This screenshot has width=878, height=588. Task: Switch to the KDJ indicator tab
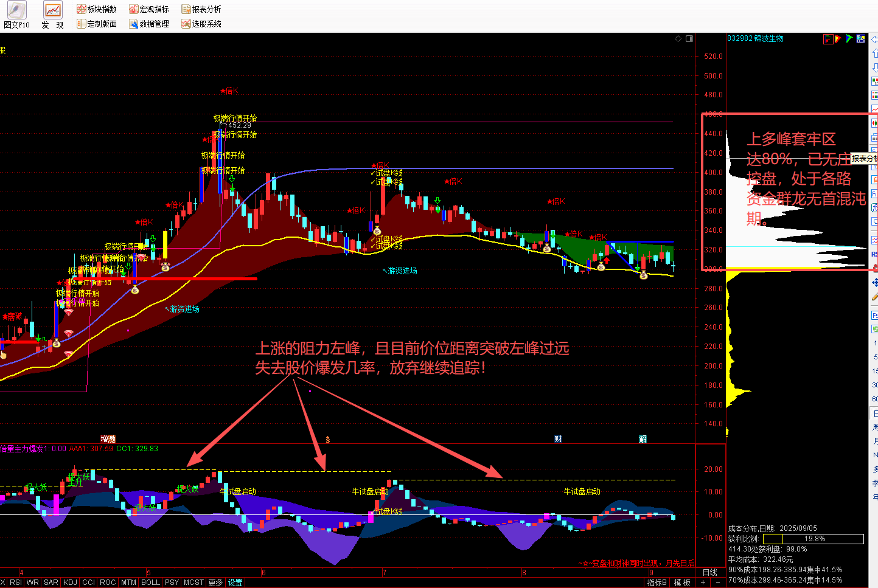pos(70,583)
